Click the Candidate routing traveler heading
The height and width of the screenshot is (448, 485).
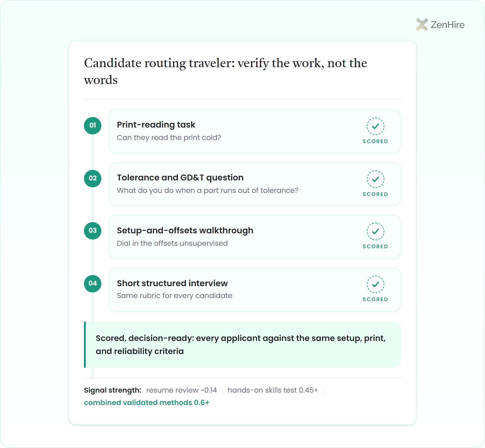226,71
